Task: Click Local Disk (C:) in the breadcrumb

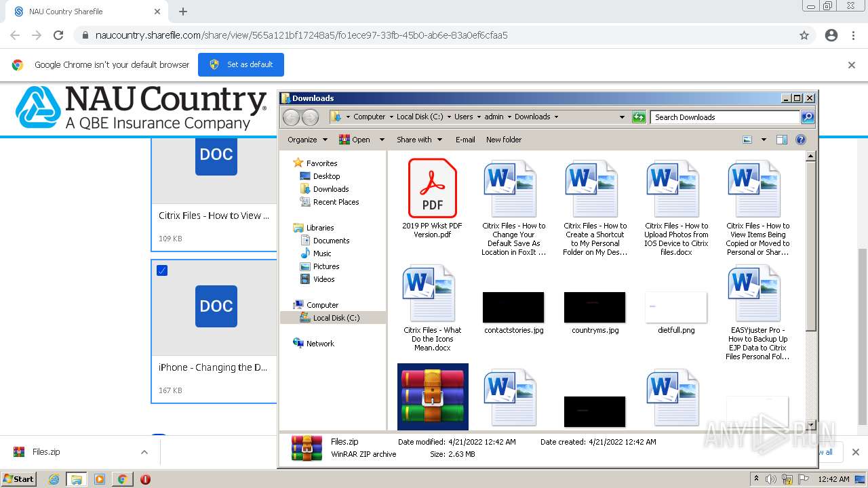Action: 419,117
